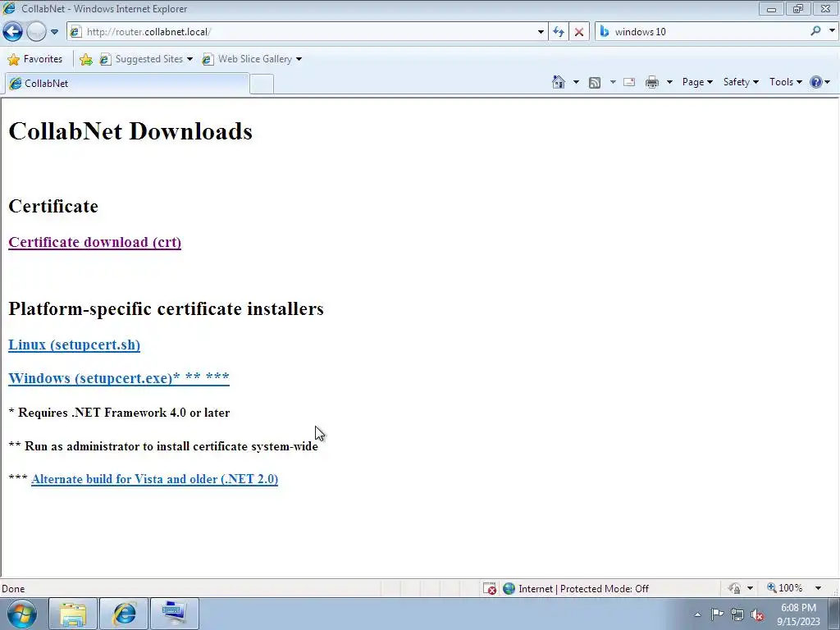Open the Favorites star button
Viewport: 840px width, 630px height.
35,59
